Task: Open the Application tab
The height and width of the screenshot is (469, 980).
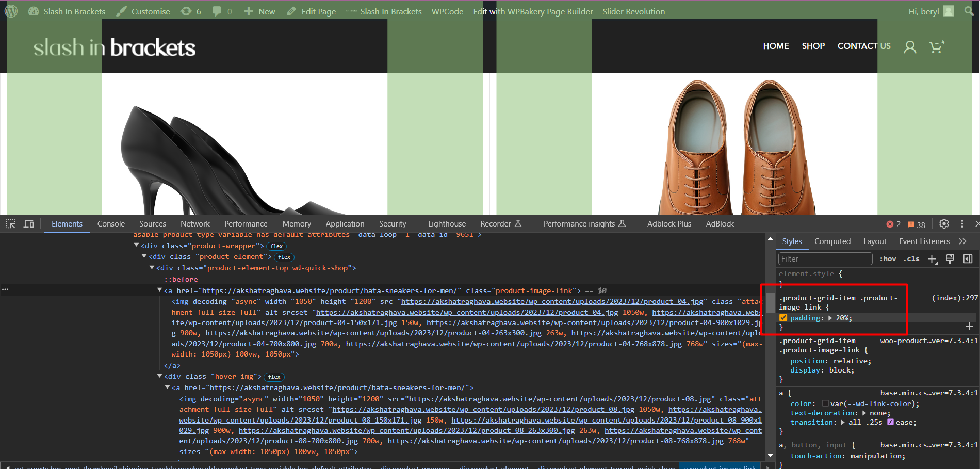Action: 345,224
